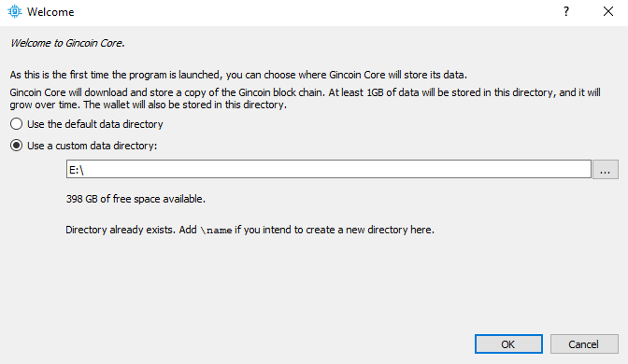Select the default data directory radio button
Screen dimensions: 628x364
[x=17, y=124]
